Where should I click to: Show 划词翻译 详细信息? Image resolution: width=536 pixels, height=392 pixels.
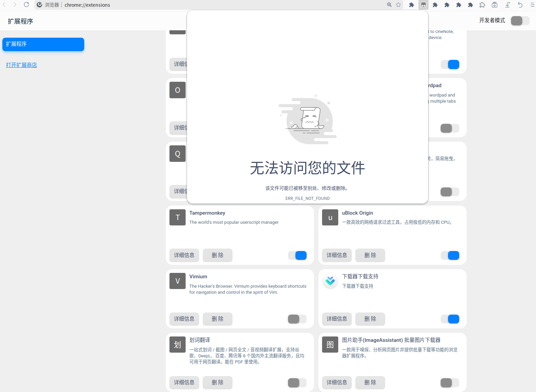184,383
